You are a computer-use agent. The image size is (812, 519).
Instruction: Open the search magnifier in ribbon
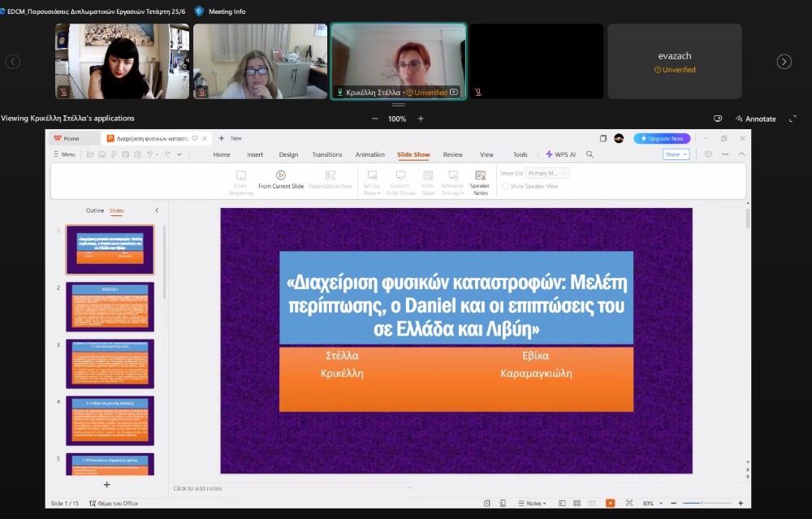(590, 154)
